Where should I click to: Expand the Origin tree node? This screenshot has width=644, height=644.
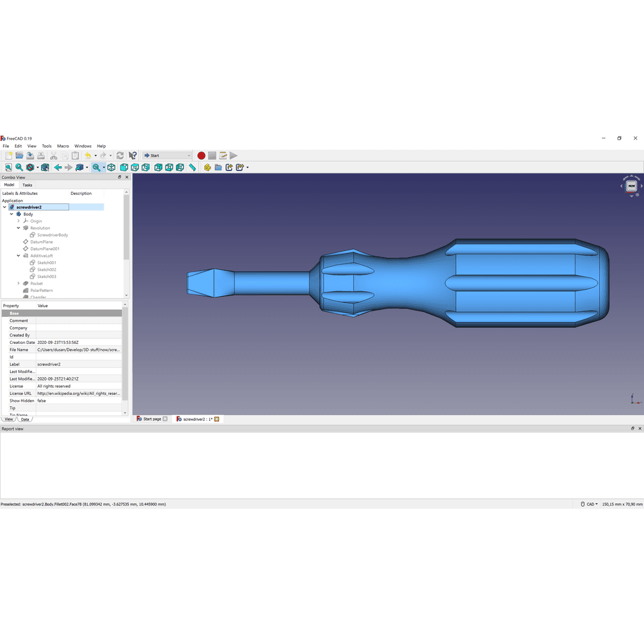tap(18, 221)
